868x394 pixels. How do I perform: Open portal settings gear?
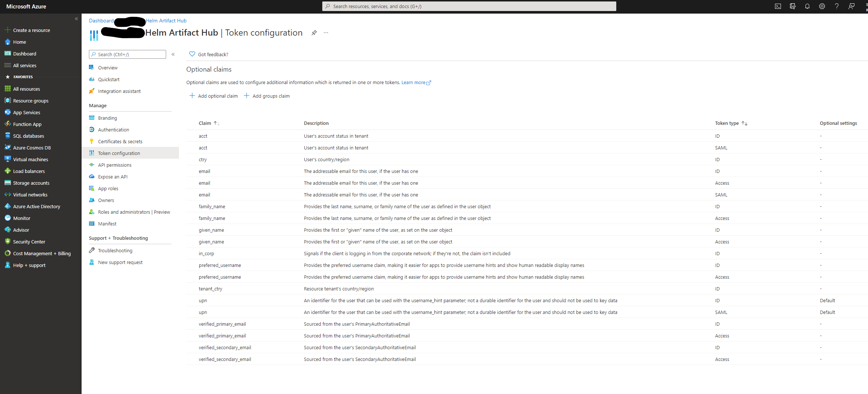(822, 6)
